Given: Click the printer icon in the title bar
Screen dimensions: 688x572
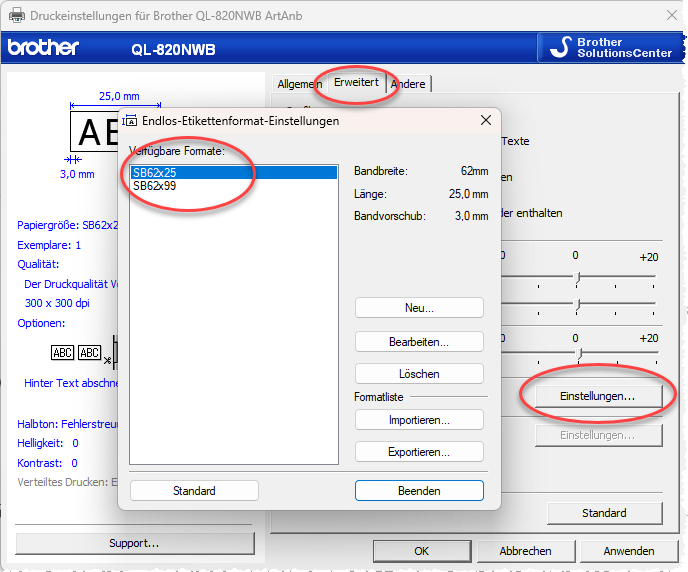Looking at the screenshot, I should click(x=17, y=15).
